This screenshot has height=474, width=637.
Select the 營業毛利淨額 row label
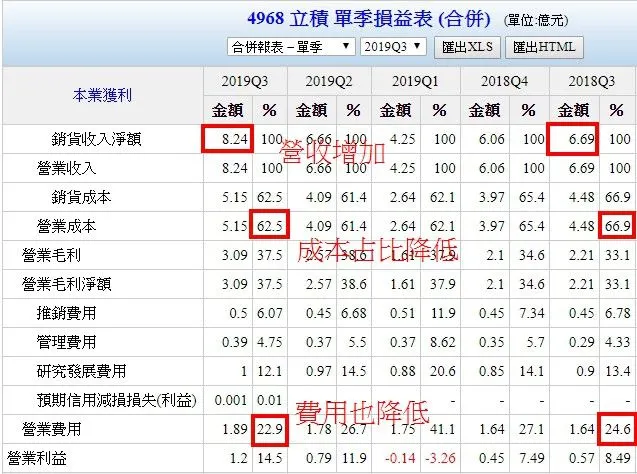click(x=67, y=284)
